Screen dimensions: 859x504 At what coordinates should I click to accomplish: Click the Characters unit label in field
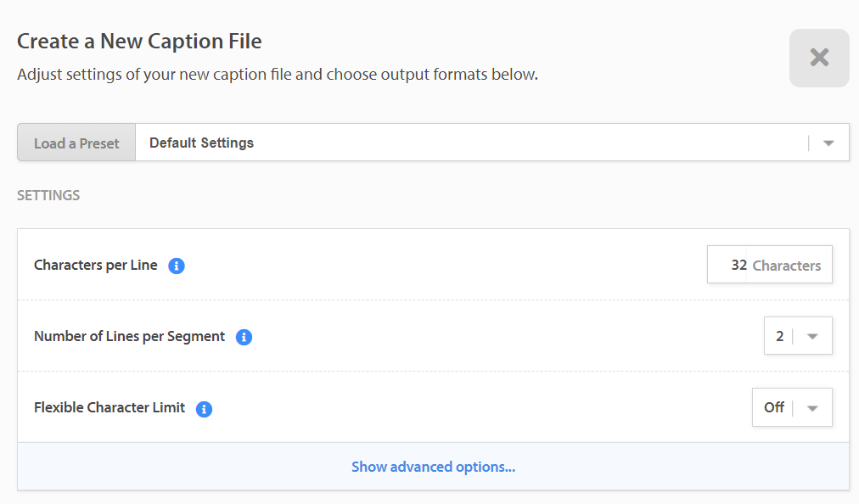[x=787, y=266]
